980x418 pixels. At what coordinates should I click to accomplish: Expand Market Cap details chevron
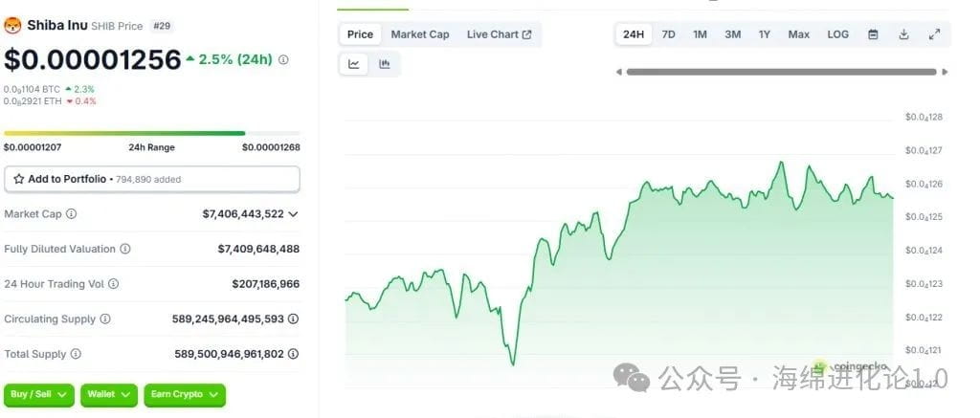pyautogui.click(x=293, y=214)
